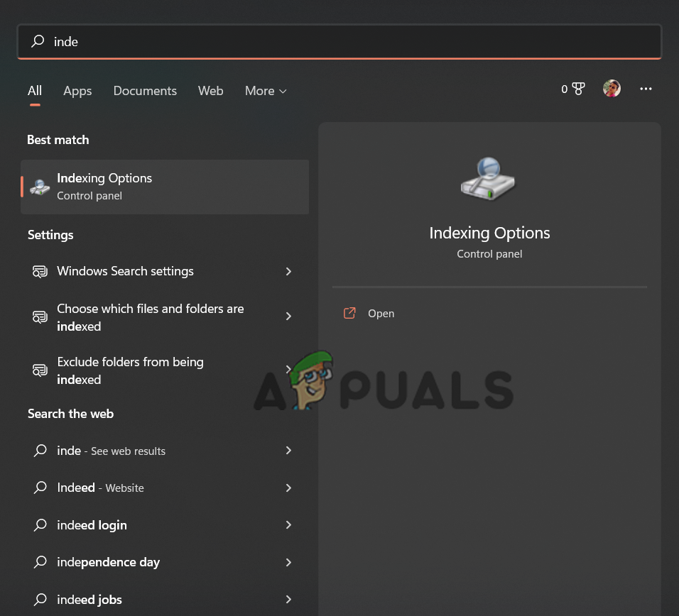This screenshot has height=616, width=679.
Task: Switch to the Apps tab
Action: [77, 91]
